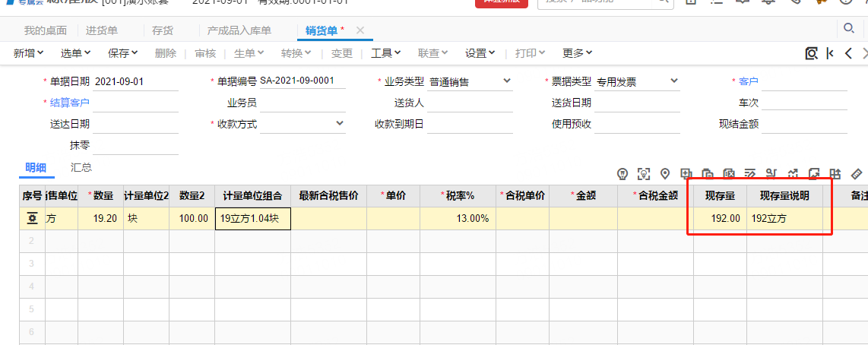Open the 转换 dropdown menu
This screenshot has height=345, width=868.
296,53
